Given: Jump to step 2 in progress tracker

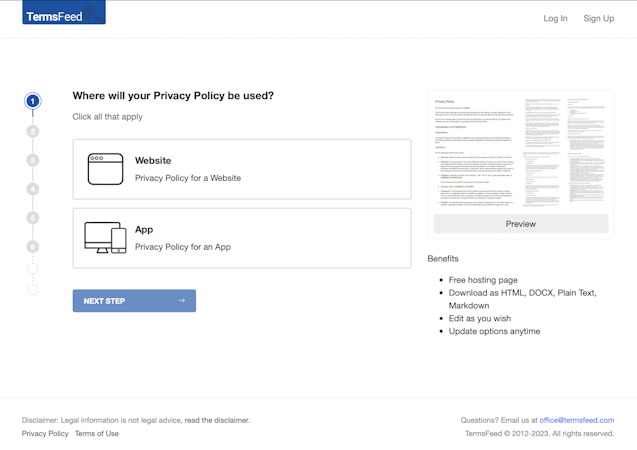Looking at the screenshot, I should click(x=33, y=131).
